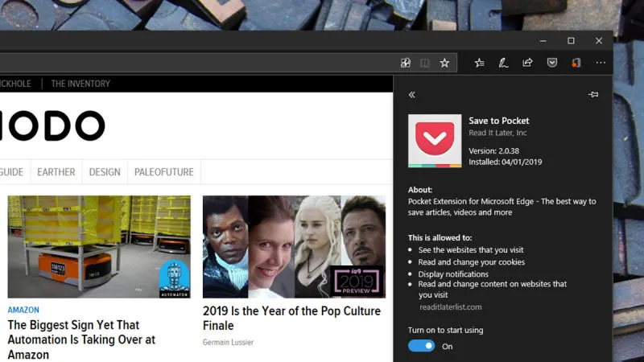
Task: Open the Office extension icon
Action: (x=576, y=63)
